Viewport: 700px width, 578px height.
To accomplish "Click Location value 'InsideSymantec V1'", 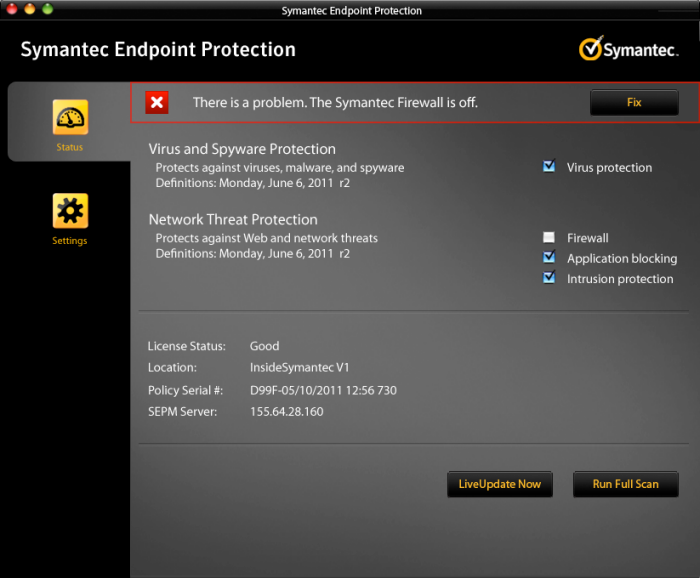I will point(300,367).
